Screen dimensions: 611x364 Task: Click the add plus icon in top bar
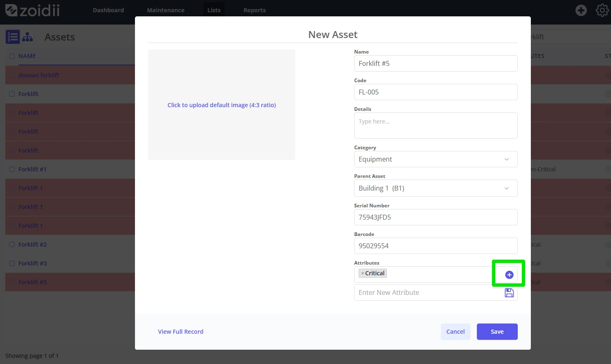(581, 10)
